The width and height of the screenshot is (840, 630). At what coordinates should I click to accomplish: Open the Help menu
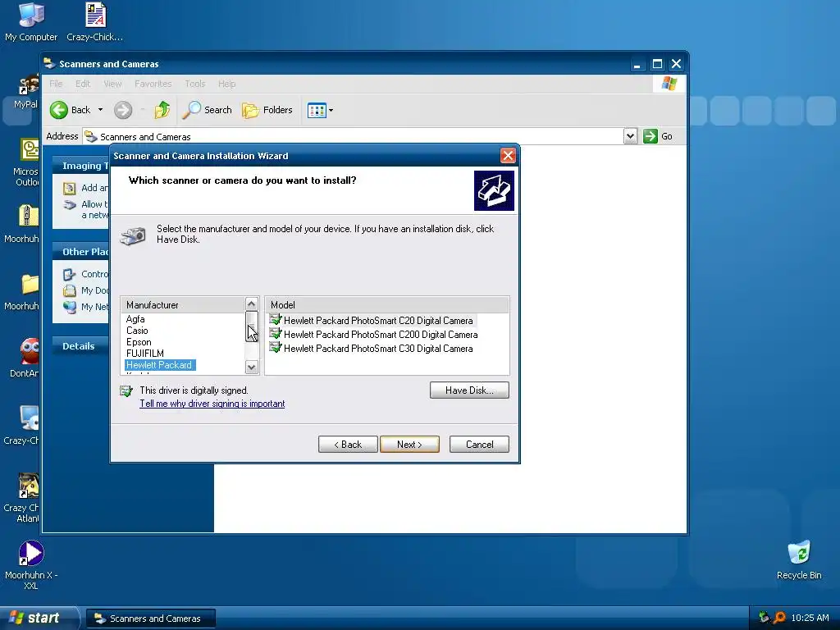point(226,84)
